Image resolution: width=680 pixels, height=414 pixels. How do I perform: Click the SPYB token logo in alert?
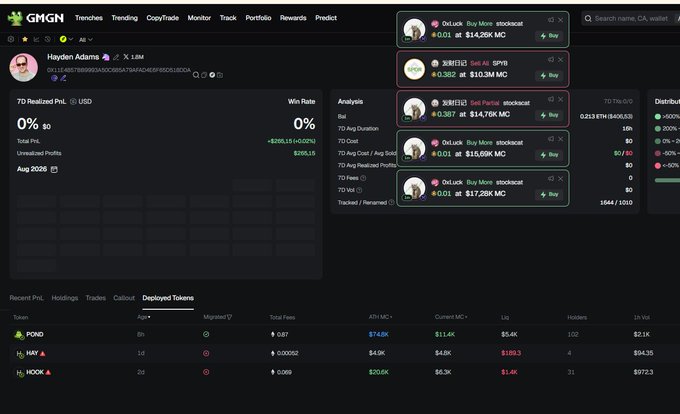(x=414, y=69)
